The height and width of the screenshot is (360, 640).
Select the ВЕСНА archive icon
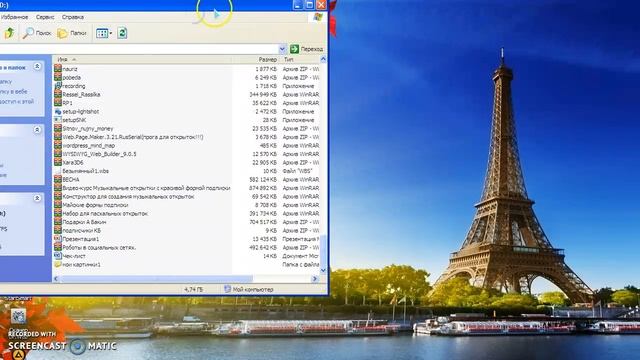click(x=58, y=179)
